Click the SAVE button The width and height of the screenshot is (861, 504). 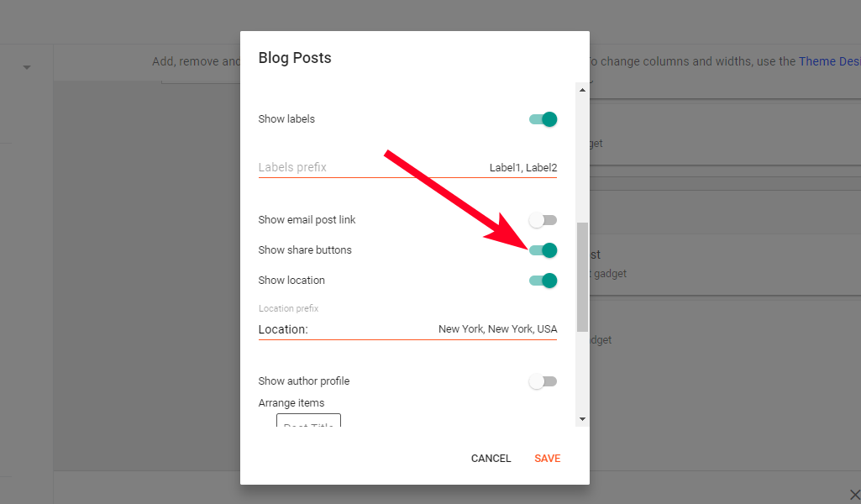click(547, 458)
